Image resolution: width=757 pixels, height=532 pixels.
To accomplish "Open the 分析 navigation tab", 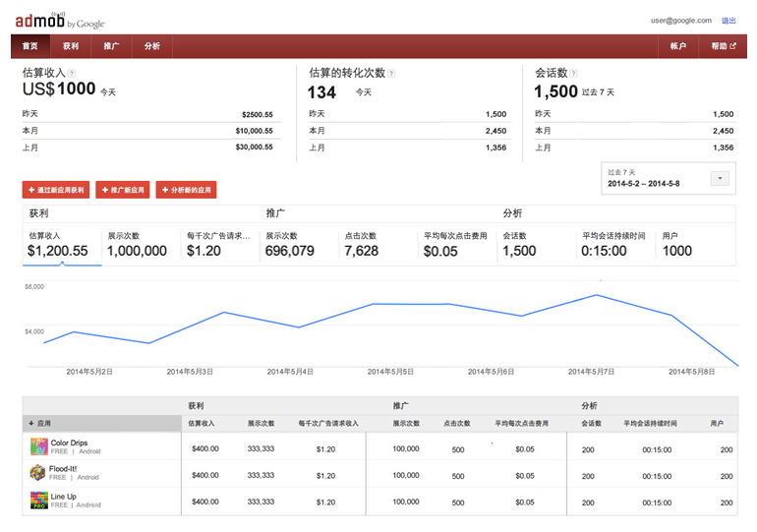I will 151,46.
